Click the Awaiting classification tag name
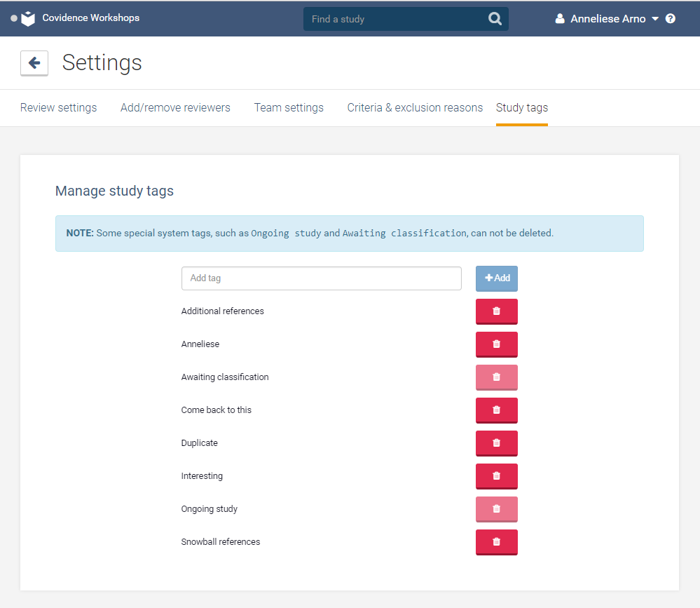This screenshot has height=608, width=700. pyautogui.click(x=225, y=377)
